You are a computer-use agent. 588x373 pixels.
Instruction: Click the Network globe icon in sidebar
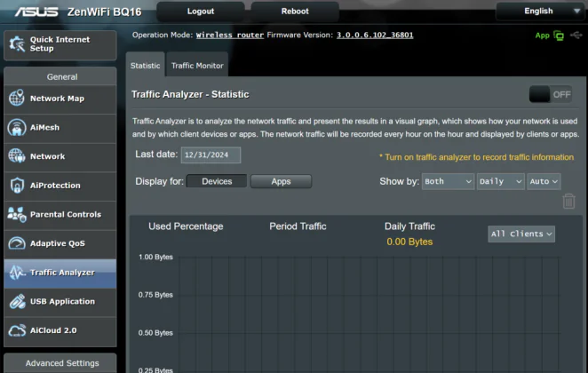17,156
